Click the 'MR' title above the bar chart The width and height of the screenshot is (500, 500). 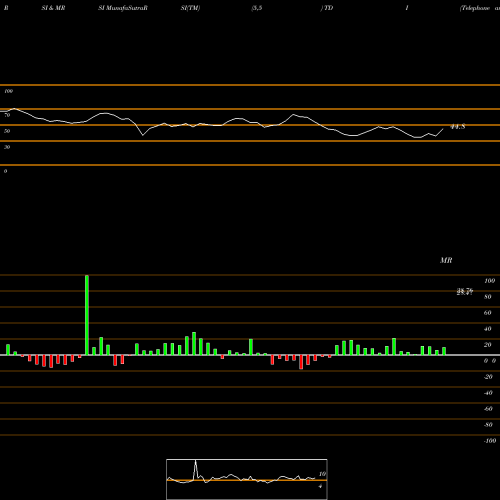[446, 260]
